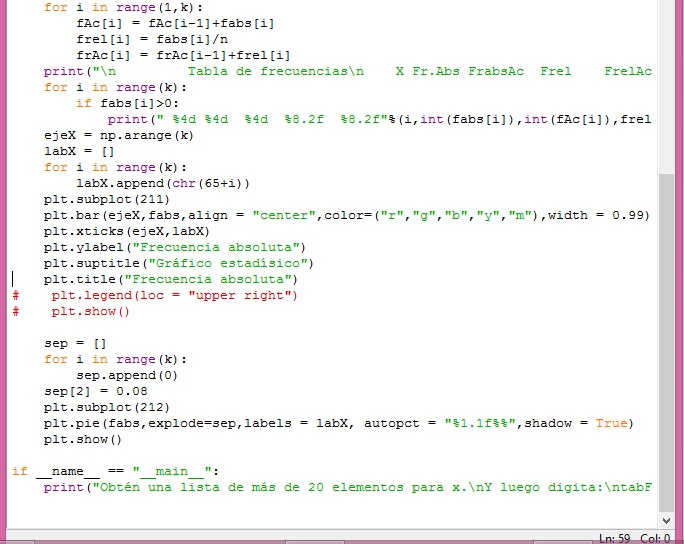
Task: Click the line "sep[2] = 0.08"
Action: (x=96, y=391)
